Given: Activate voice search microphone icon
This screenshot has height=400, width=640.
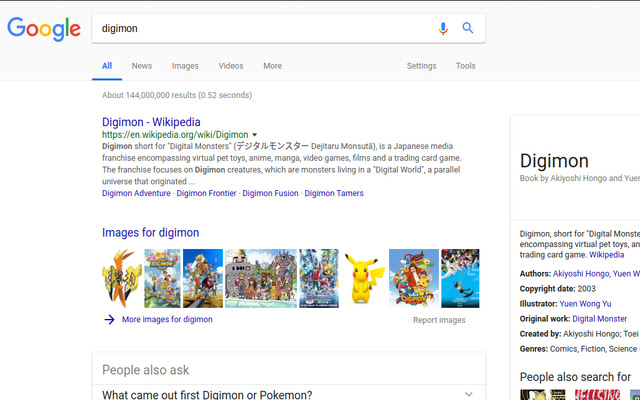Looking at the screenshot, I should point(443,28).
